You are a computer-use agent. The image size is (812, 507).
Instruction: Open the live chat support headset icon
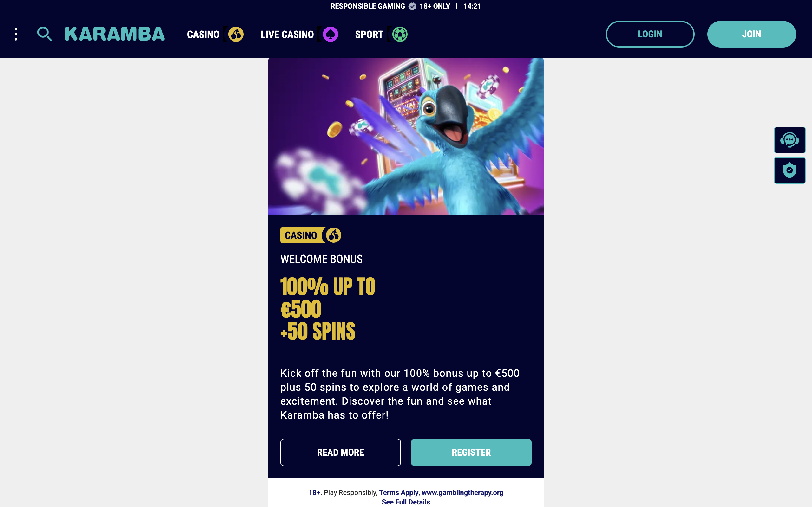[x=789, y=140]
